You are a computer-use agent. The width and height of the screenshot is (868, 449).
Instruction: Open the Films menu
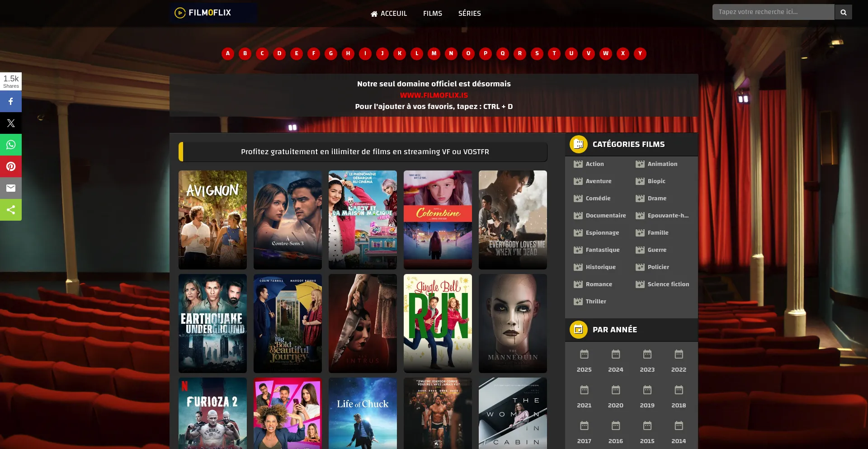tap(433, 14)
